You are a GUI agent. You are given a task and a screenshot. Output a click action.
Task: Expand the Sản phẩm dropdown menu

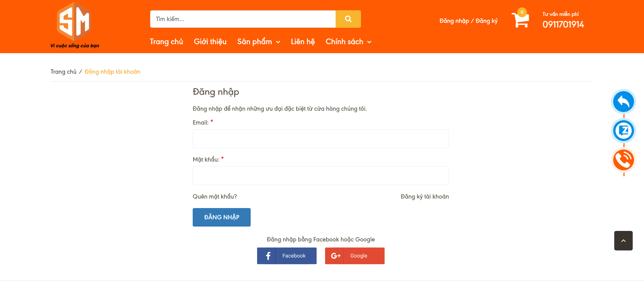click(259, 42)
